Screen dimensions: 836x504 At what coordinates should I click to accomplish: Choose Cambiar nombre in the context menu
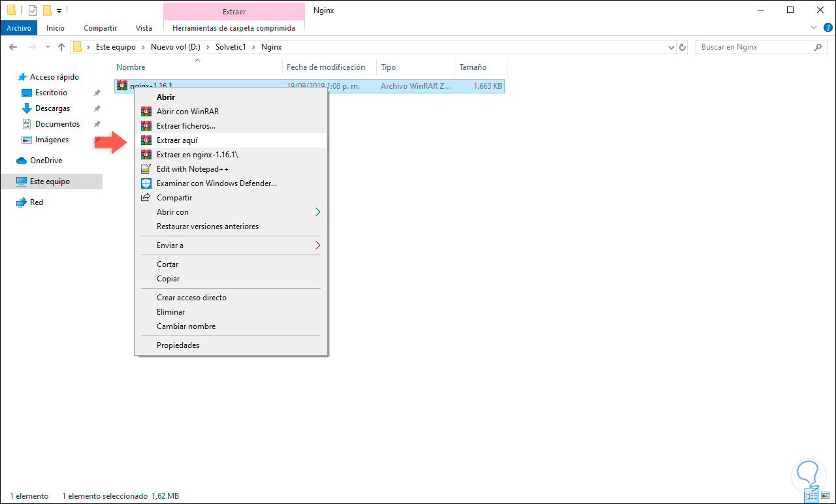coord(231,326)
